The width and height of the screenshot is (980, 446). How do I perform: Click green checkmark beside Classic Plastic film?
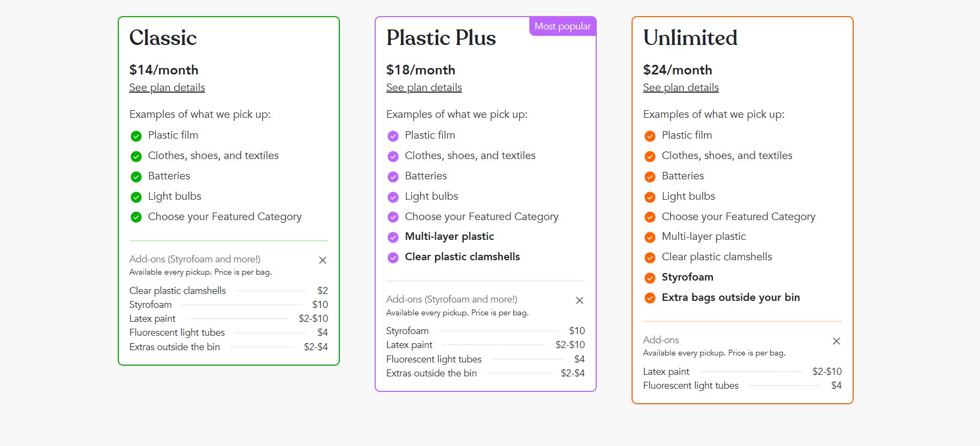tap(136, 136)
